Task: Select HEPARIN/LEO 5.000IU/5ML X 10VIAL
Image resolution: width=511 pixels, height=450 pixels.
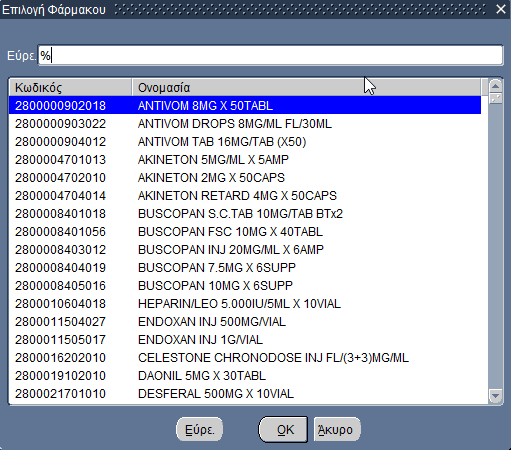Action: click(x=245, y=304)
